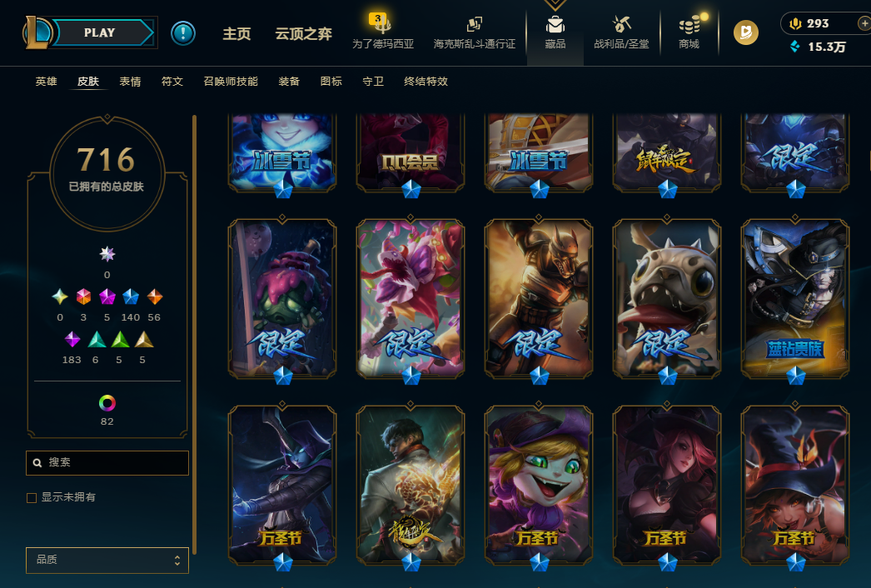This screenshot has width=871, height=588.
Task: Open the 战利品/圣堂 loot icon
Action: click(621, 32)
